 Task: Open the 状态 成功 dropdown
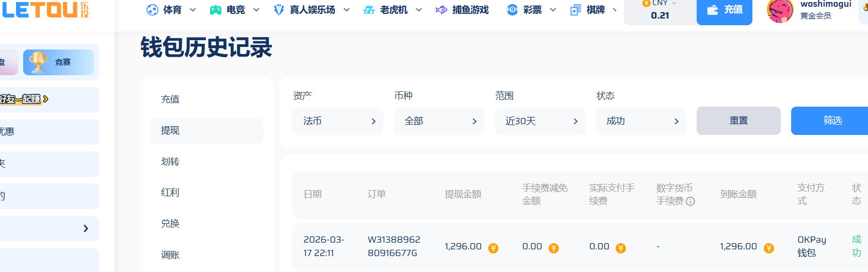(640, 121)
